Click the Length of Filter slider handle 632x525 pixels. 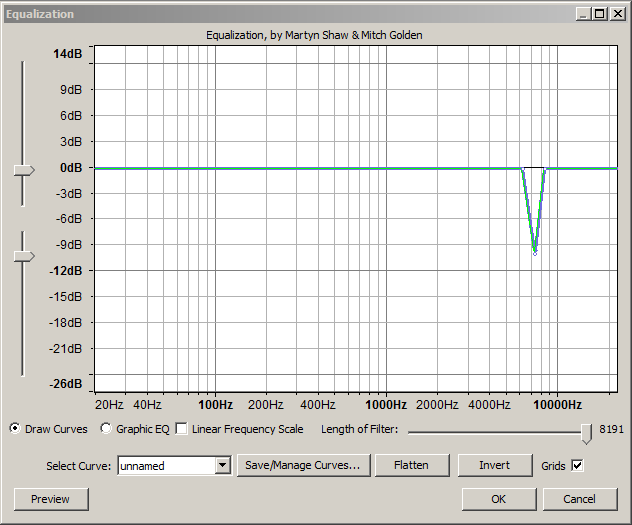point(586,430)
